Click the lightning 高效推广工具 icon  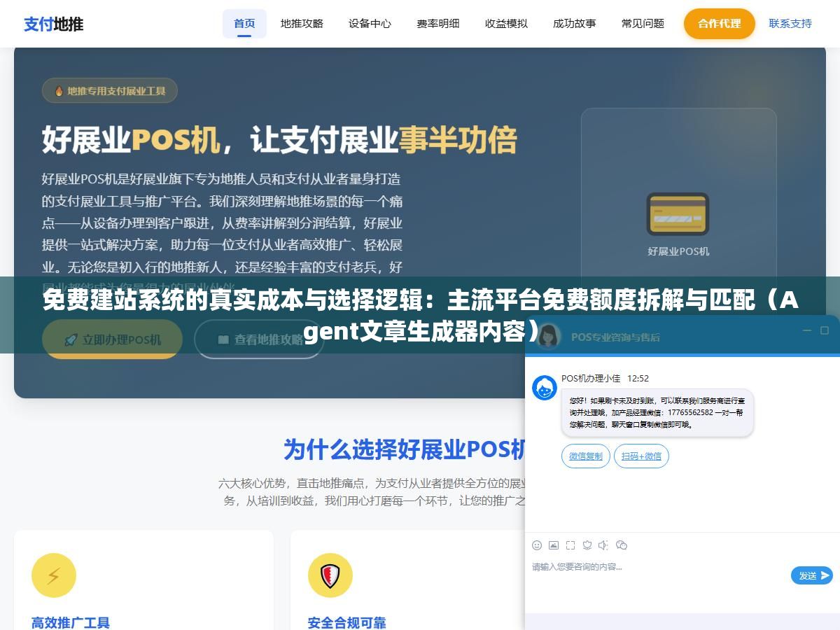click(x=54, y=575)
